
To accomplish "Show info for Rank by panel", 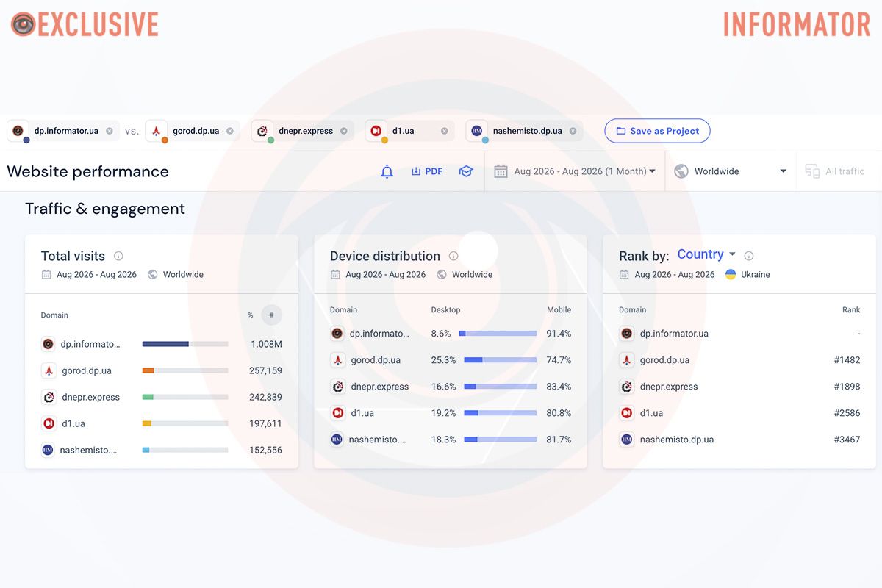I will pos(749,256).
